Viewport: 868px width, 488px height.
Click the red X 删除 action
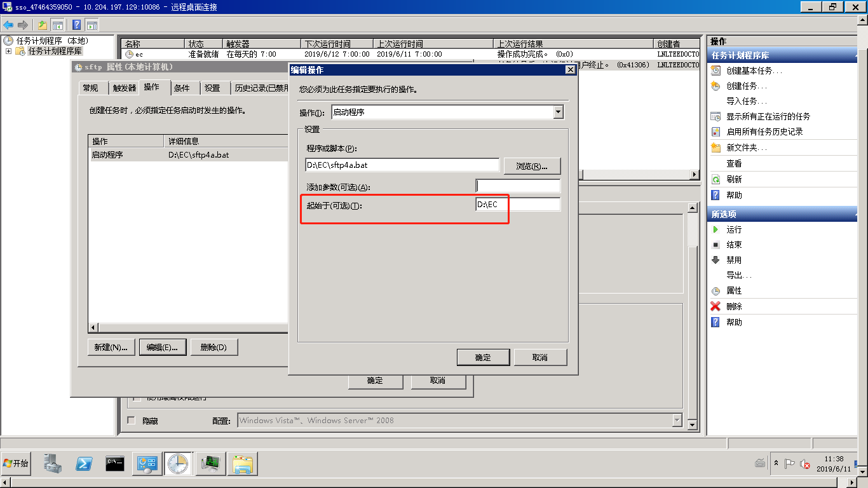pyautogui.click(x=716, y=306)
